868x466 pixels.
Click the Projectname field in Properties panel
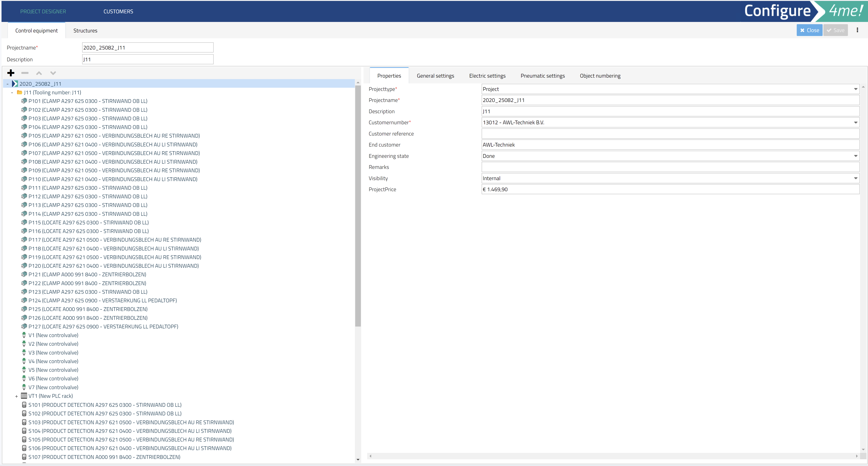point(670,100)
